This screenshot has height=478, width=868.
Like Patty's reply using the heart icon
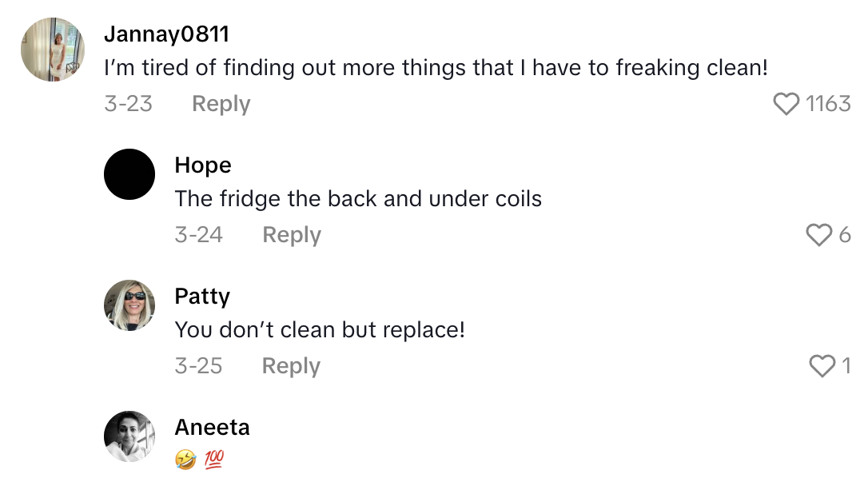coord(822,366)
